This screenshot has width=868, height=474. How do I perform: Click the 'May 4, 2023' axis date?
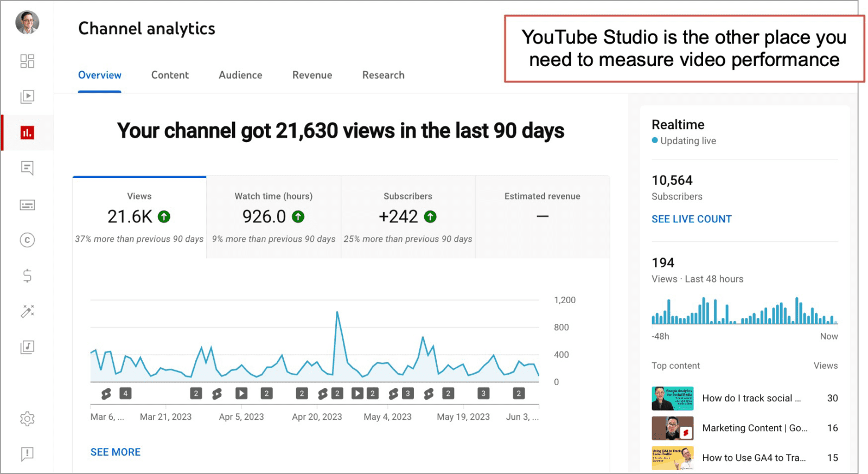coord(387,417)
